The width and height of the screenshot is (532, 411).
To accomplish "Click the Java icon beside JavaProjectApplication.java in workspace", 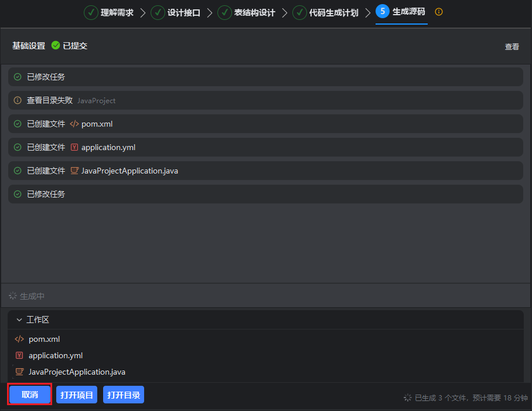I will click(x=19, y=372).
